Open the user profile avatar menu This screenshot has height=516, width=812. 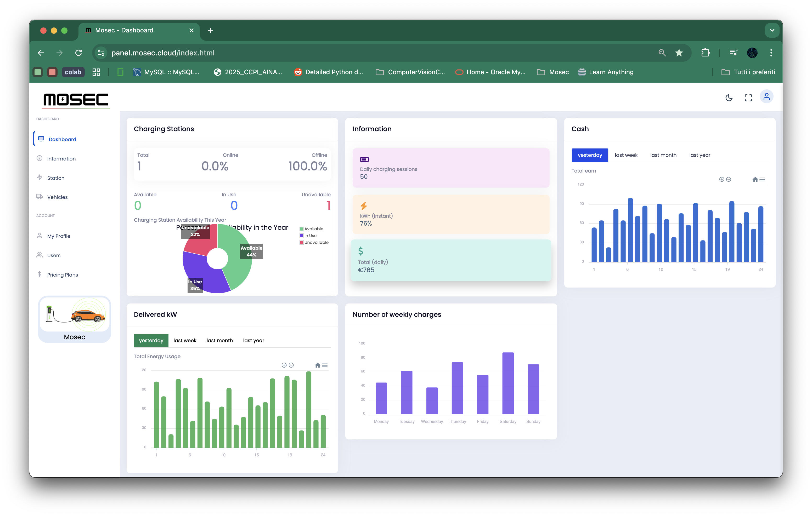click(x=766, y=97)
